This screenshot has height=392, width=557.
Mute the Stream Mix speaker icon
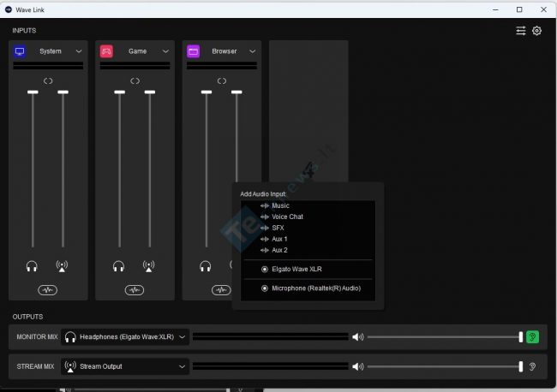tap(357, 366)
